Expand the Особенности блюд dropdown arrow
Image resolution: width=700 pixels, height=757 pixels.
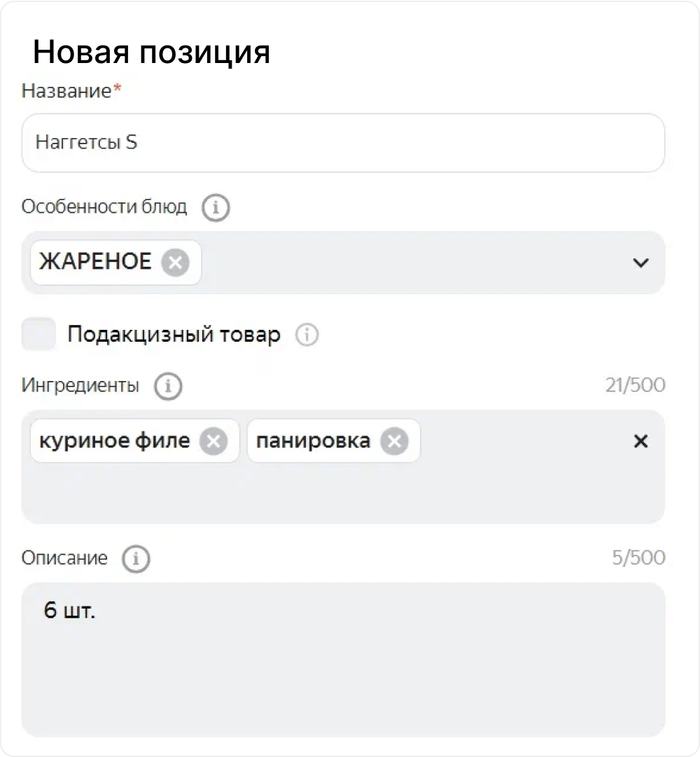(x=640, y=263)
